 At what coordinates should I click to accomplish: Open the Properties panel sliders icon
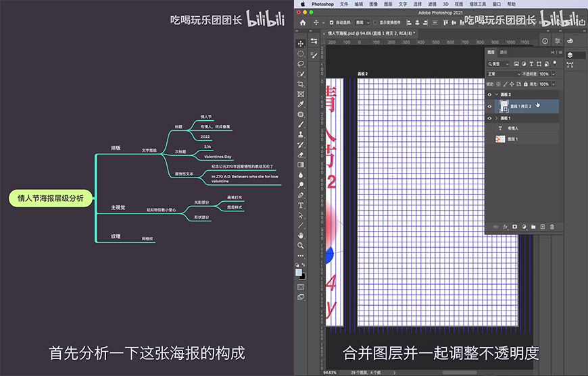coord(558,41)
